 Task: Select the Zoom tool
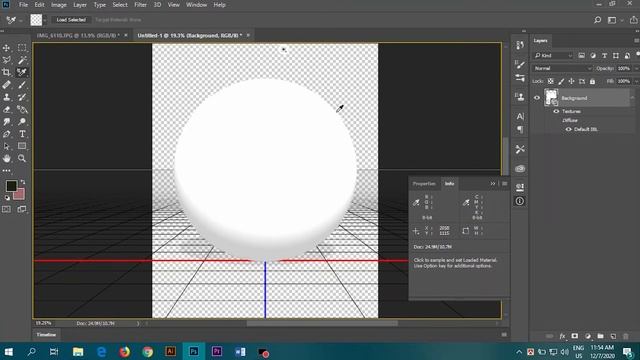(x=22, y=158)
